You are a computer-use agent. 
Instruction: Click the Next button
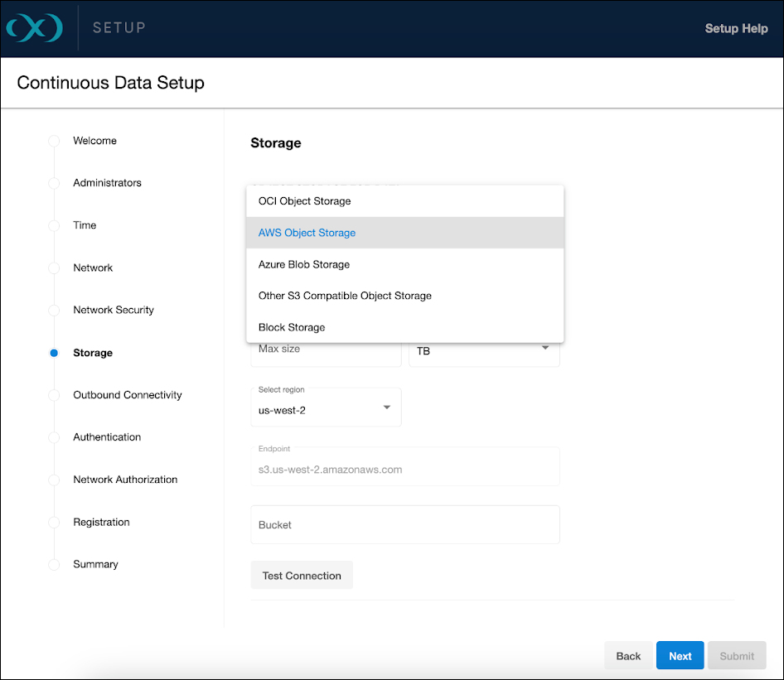(x=680, y=655)
